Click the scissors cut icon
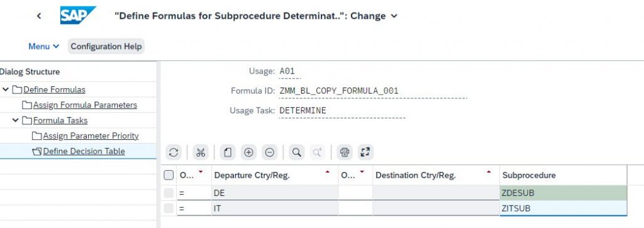 point(201,152)
